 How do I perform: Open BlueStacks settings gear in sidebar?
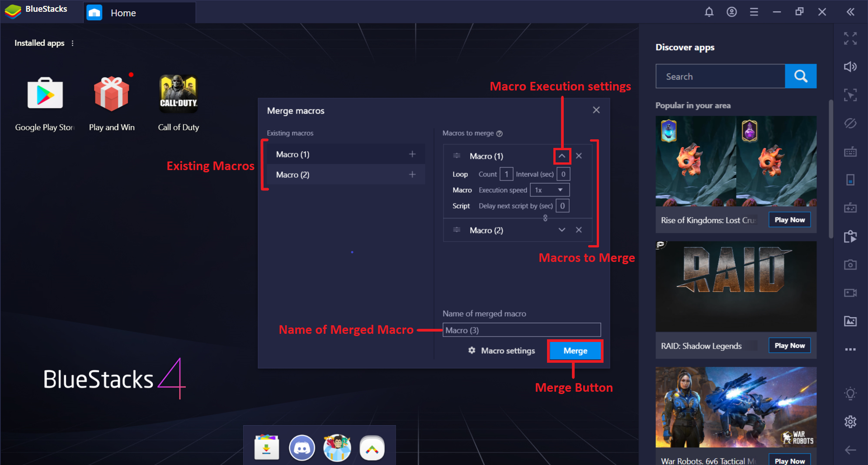[850, 422]
